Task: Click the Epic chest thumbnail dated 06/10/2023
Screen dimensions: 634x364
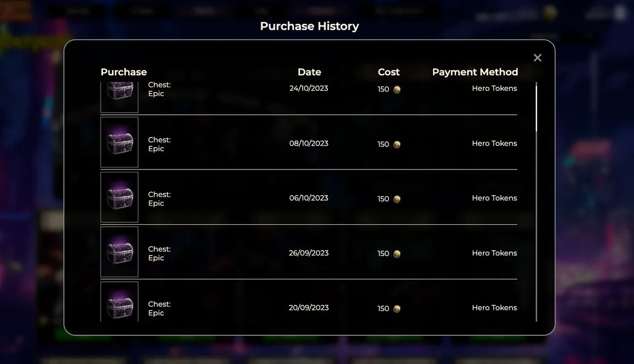Action: click(119, 197)
